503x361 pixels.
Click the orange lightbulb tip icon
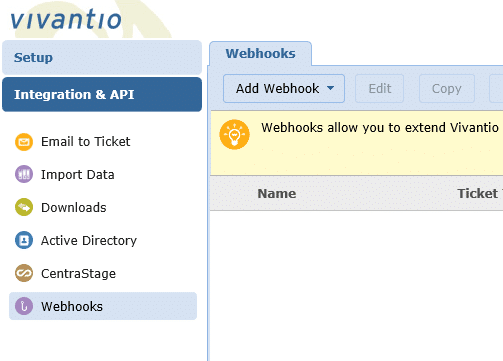click(x=234, y=134)
